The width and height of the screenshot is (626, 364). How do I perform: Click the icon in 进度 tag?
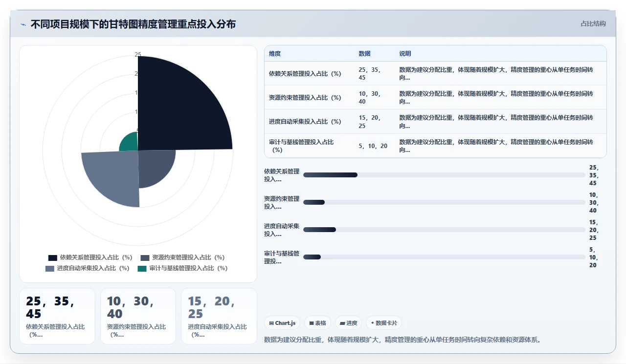click(x=342, y=323)
